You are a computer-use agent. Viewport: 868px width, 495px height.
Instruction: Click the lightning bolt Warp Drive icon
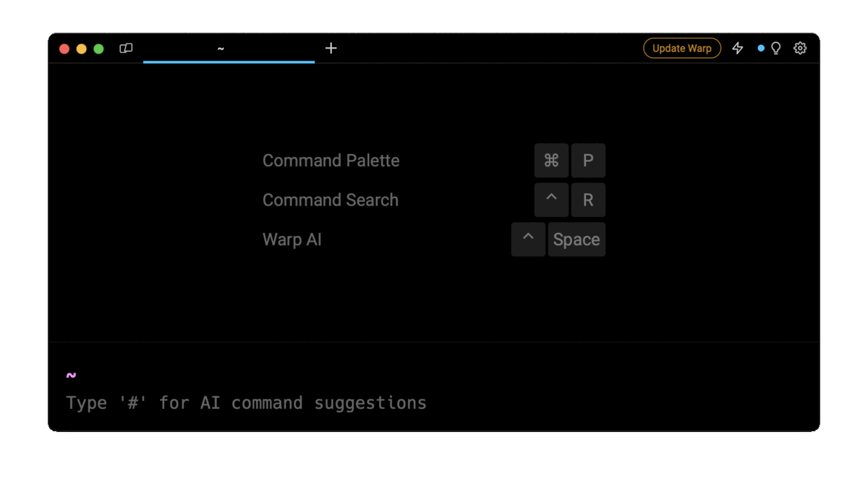(x=737, y=48)
